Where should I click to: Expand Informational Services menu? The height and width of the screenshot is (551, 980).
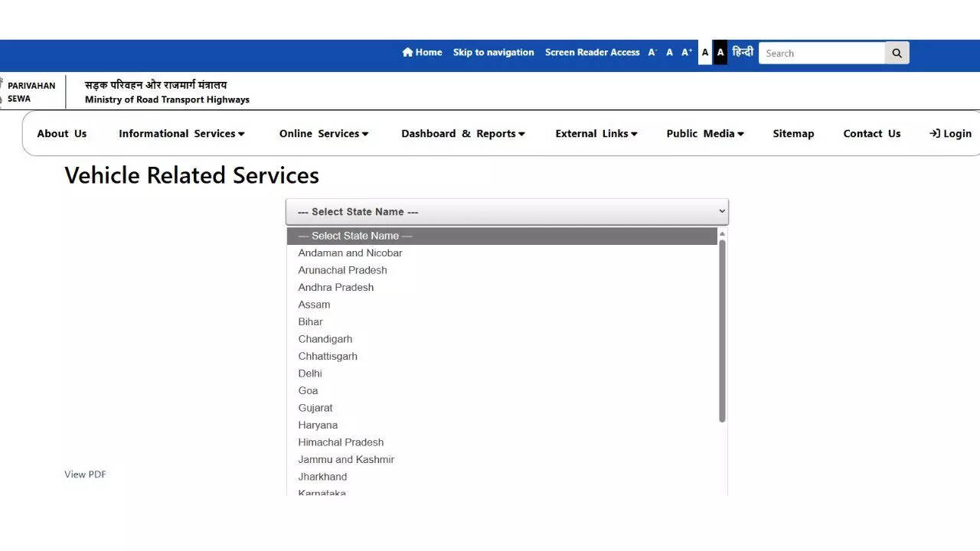[x=181, y=133]
